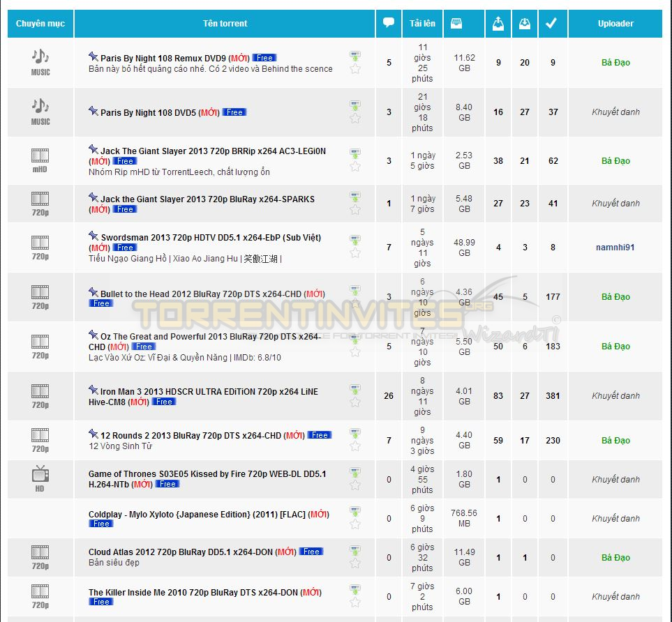The height and width of the screenshot is (622, 672).
Task: Click 720p category icon for Cloud Atlas
Action: tap(40, 557)
